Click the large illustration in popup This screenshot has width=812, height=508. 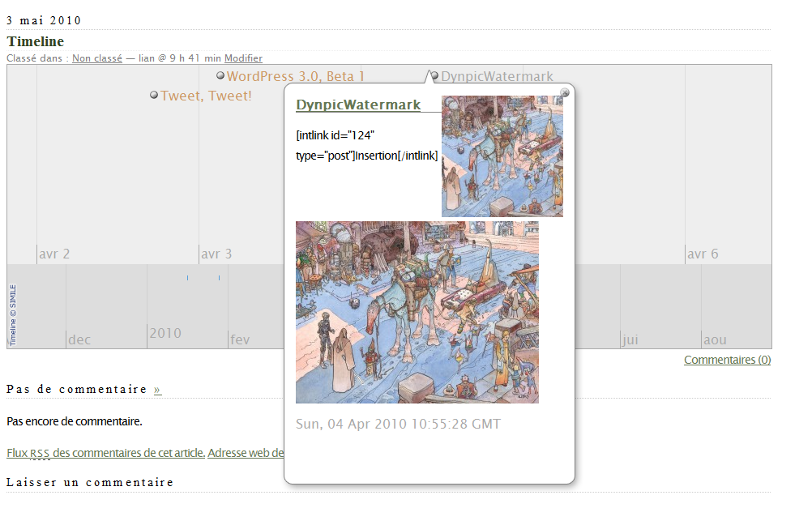tap(417, 312)
